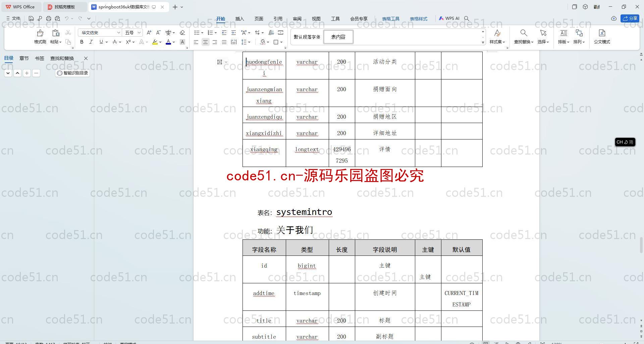Click the Undo arrow
The height and width of the screenshot is (344, 644).
(67, 18)
